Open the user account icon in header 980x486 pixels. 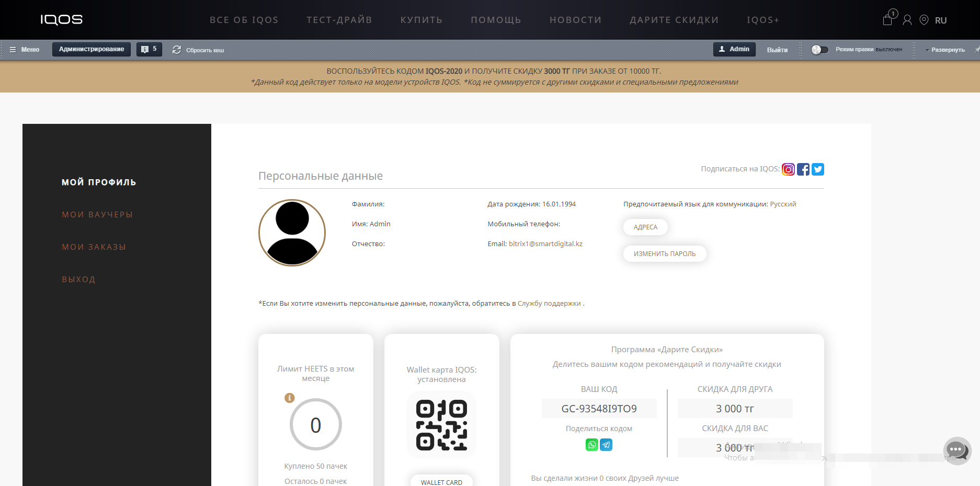pos(907,20)
